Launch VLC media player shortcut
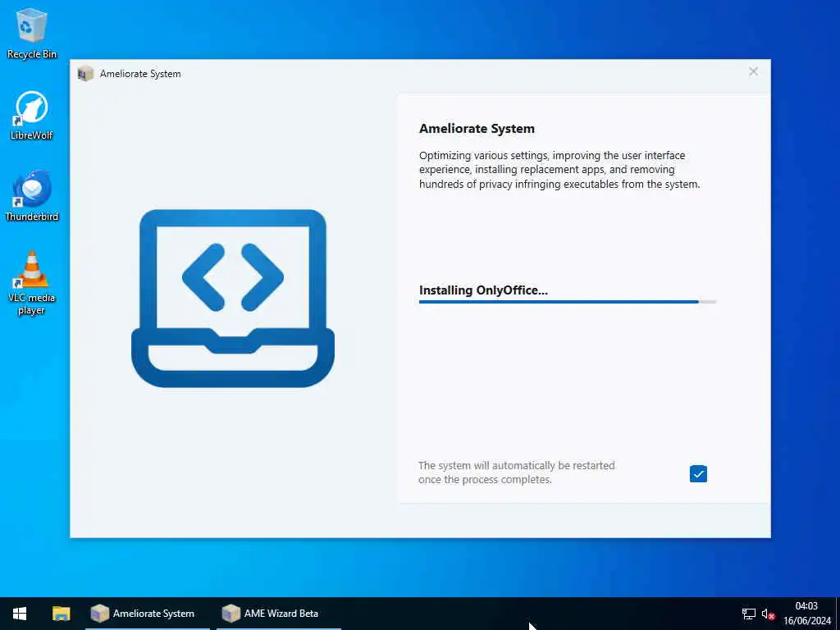Screen dimensions: 840x630 (32, 283)
